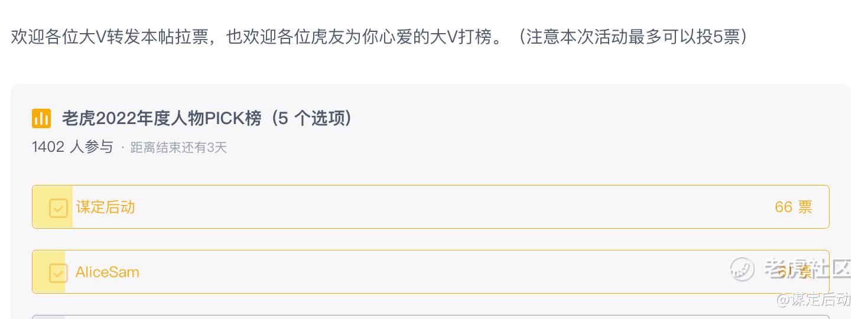Image resolution: width=868 pixels, height=319 pixels.
Task: Click the @谋定后动 watermark handle
Action: pyautogui.click(x=813, y=300)
